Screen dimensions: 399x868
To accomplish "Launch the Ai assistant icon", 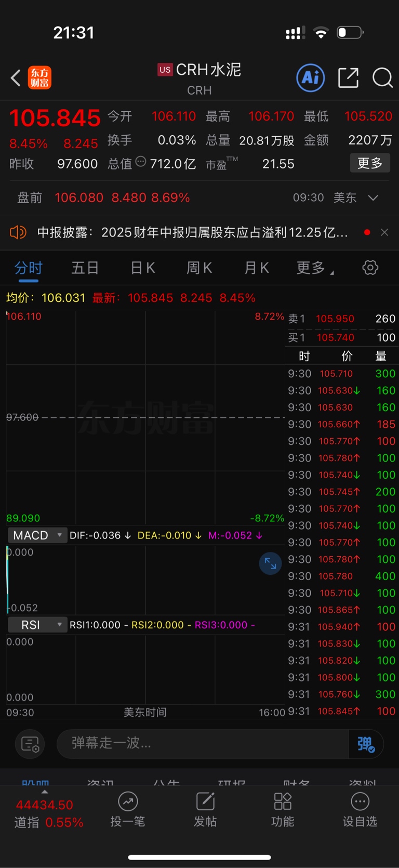I will pos(311,78).
